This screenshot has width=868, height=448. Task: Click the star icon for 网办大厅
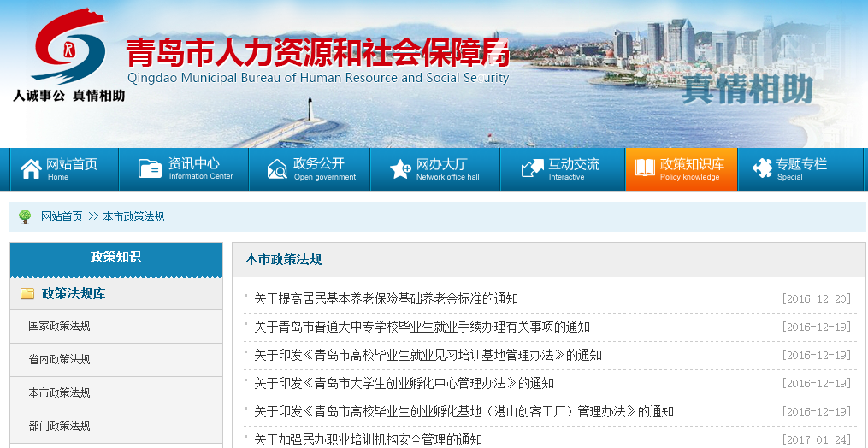coord(400,169)
